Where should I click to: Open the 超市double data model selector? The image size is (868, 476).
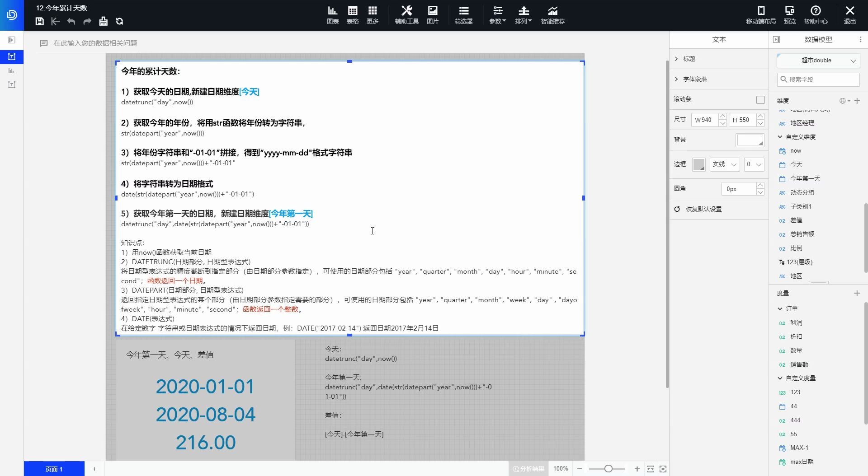point(818,60)
